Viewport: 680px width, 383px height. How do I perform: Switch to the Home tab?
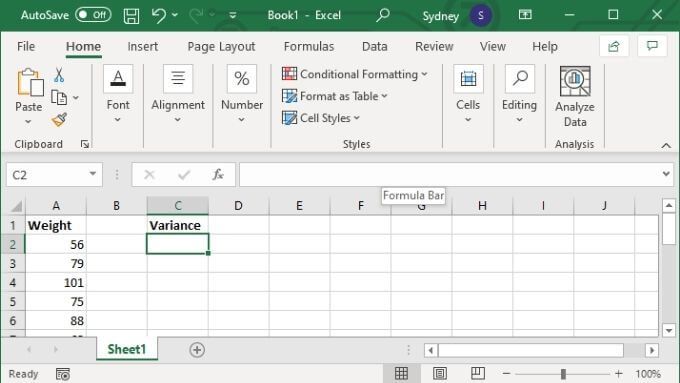pyautogui.click(x=83, y=46)
